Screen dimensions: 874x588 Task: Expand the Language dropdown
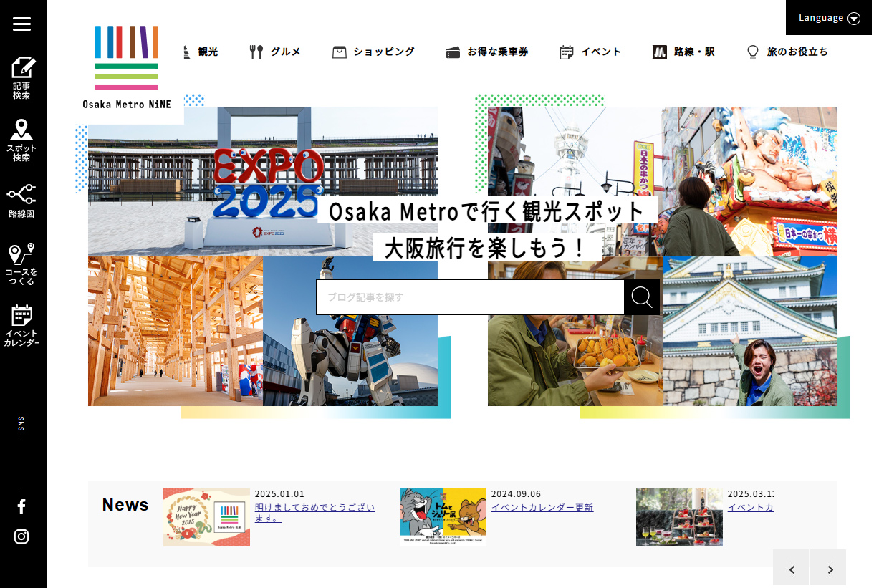coord(830,18)
